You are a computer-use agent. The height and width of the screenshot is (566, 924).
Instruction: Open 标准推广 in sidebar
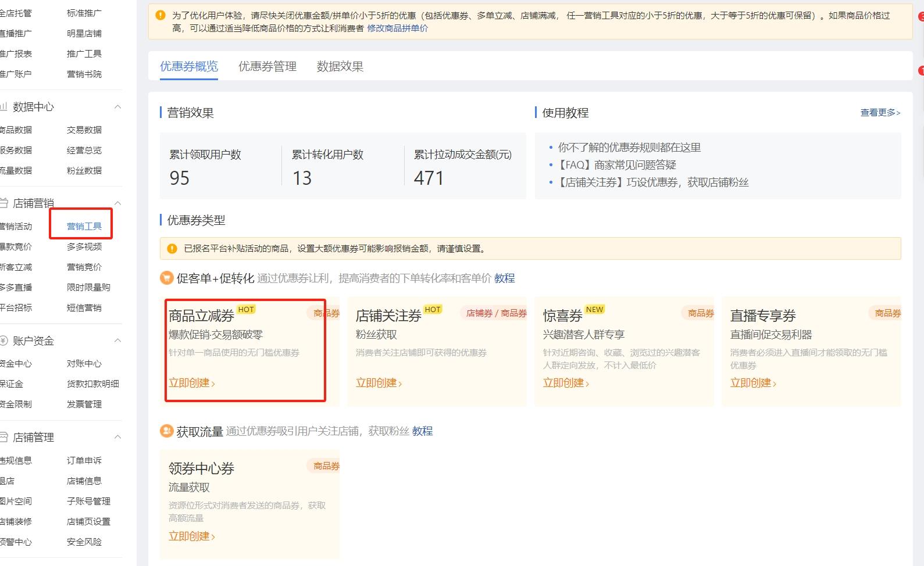pos(84,13)
